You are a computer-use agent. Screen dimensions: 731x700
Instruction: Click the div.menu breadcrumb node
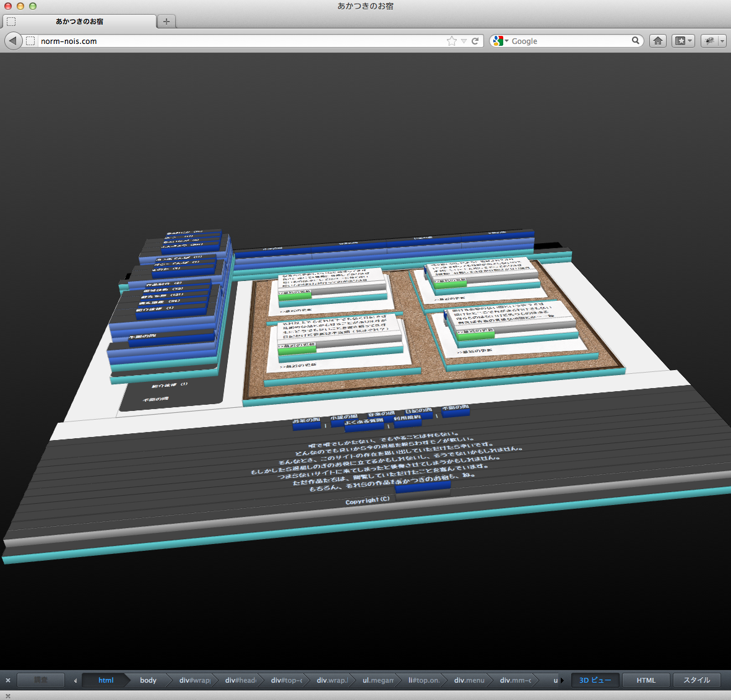pos(469,680)
